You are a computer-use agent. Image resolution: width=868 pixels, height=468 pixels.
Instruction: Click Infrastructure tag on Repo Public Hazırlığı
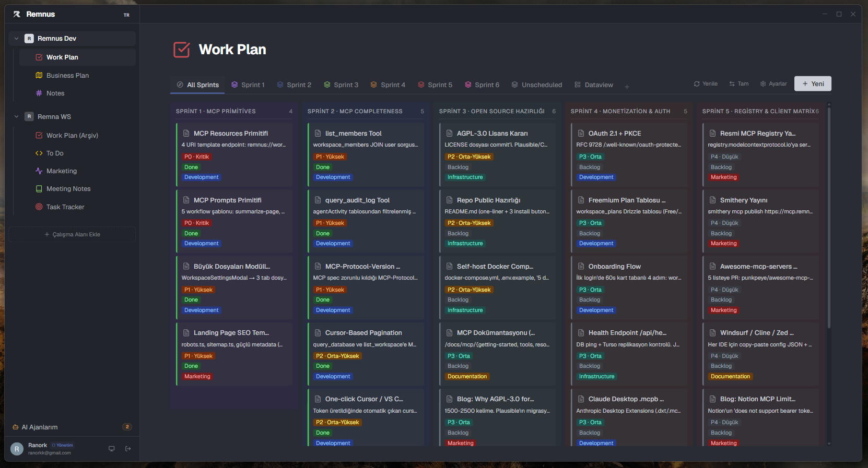click(465, 244)
